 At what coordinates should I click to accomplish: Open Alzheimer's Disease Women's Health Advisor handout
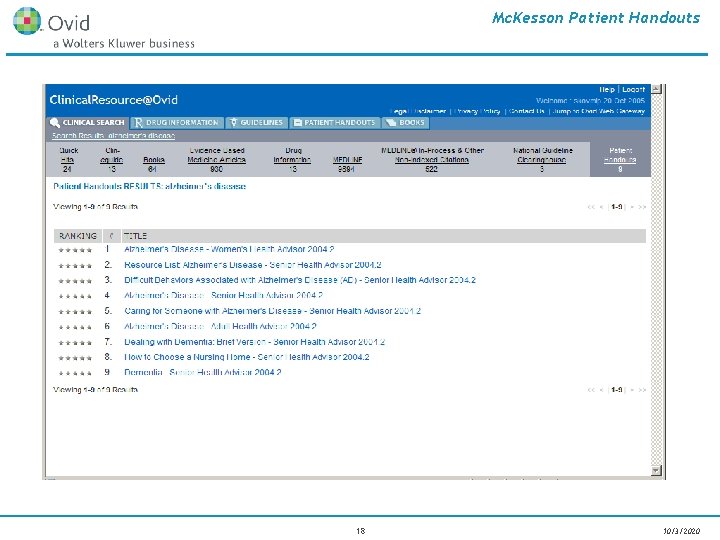229,249
